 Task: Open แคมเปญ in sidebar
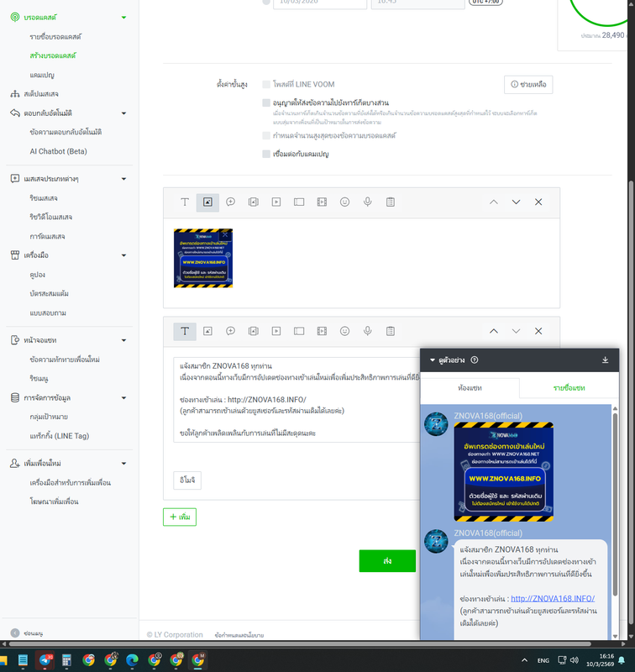pos(42,75)
